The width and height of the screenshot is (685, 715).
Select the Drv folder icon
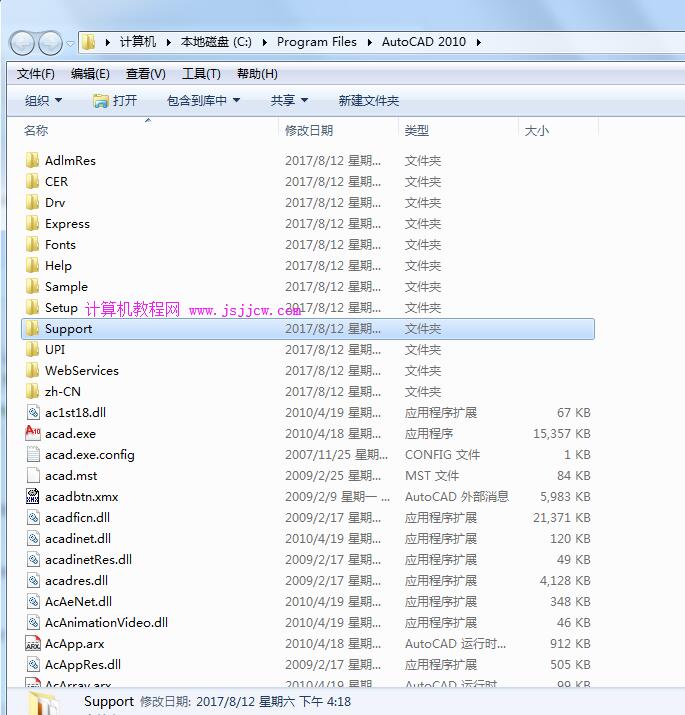[32, 202]
